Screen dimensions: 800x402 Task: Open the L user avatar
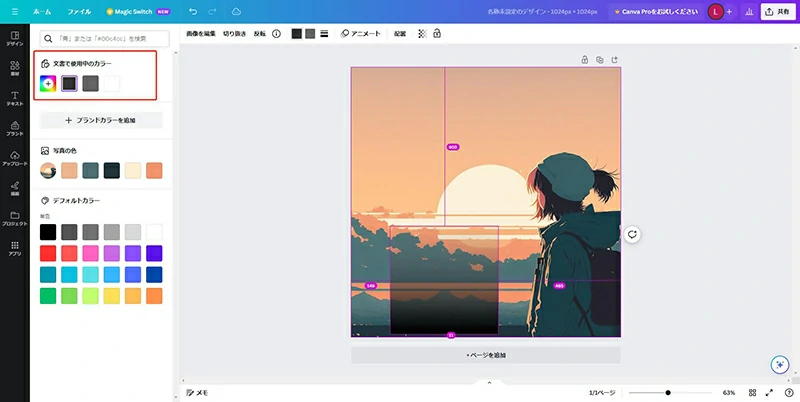tap(715, 12)
